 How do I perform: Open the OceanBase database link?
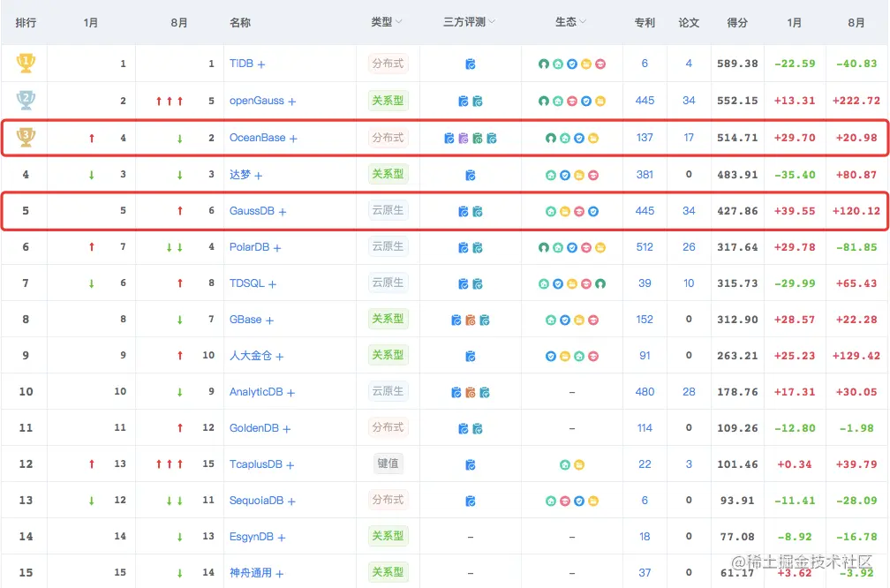(257, 138)
